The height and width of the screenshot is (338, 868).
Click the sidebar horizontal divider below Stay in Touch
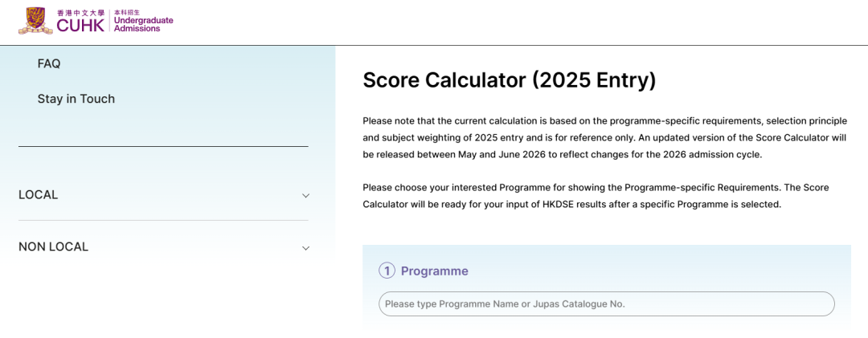click(163, 146)
